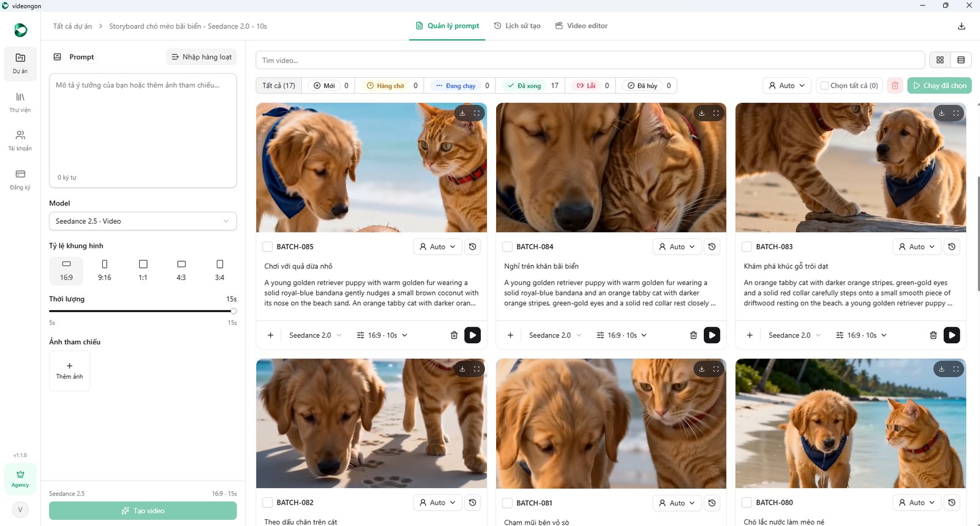The image size is (980, 526).
Task: Add reference to BATCH-085 with plus icon
Action: pyautogui.click(x=271, y=335)
